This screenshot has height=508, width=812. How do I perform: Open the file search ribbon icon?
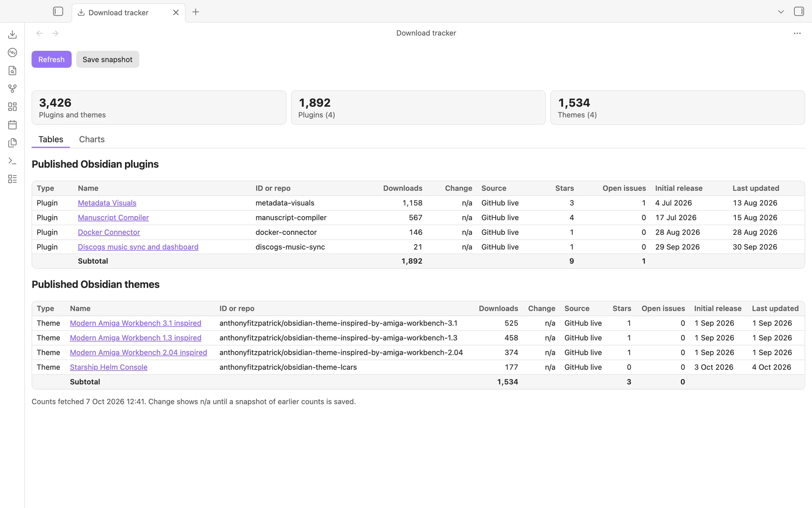coord(12,71)
